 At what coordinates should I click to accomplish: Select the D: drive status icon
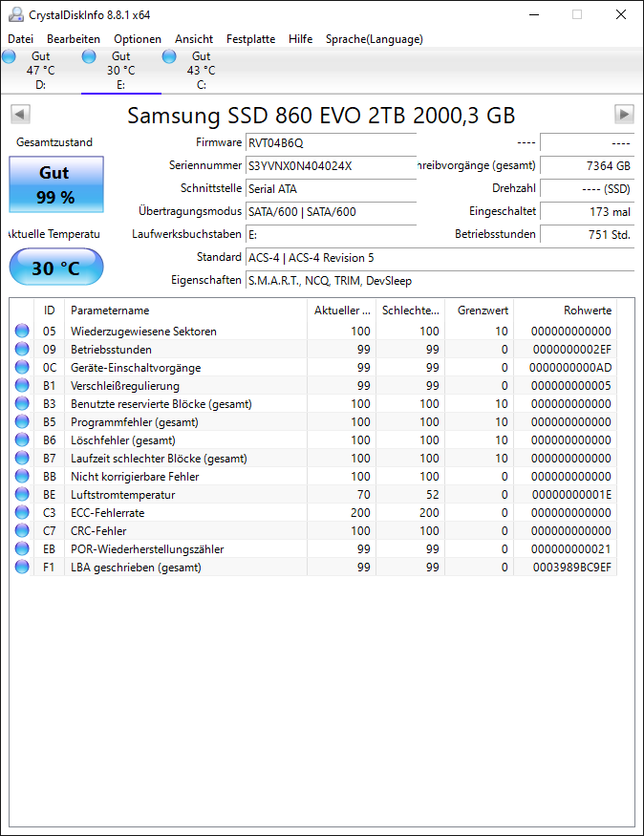(x=9, y=56)
